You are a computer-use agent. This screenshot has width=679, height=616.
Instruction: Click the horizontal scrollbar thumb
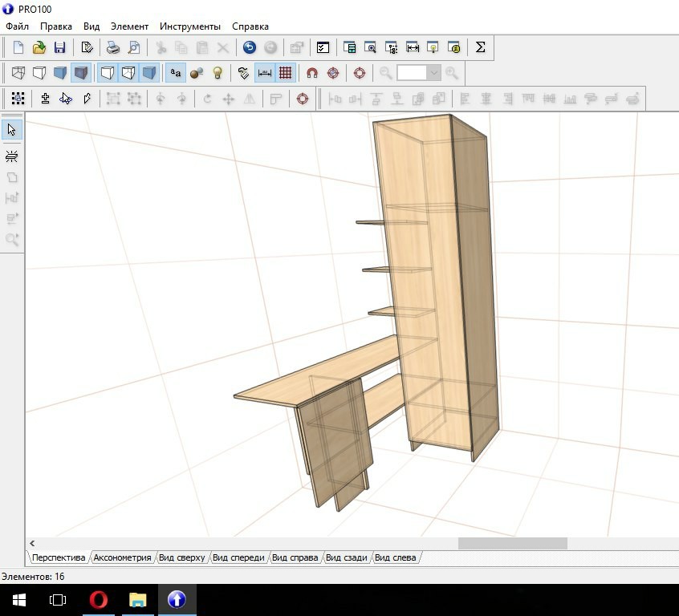(x=513, y=543)
